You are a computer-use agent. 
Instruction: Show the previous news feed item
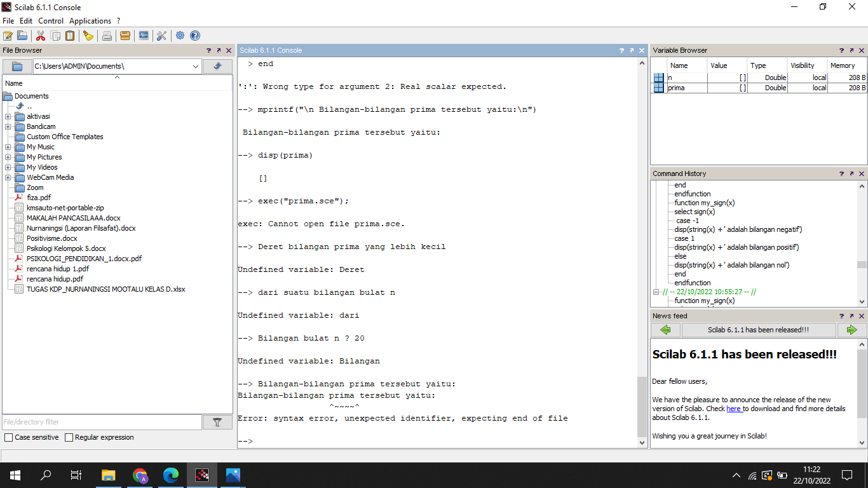pos(665,330)
